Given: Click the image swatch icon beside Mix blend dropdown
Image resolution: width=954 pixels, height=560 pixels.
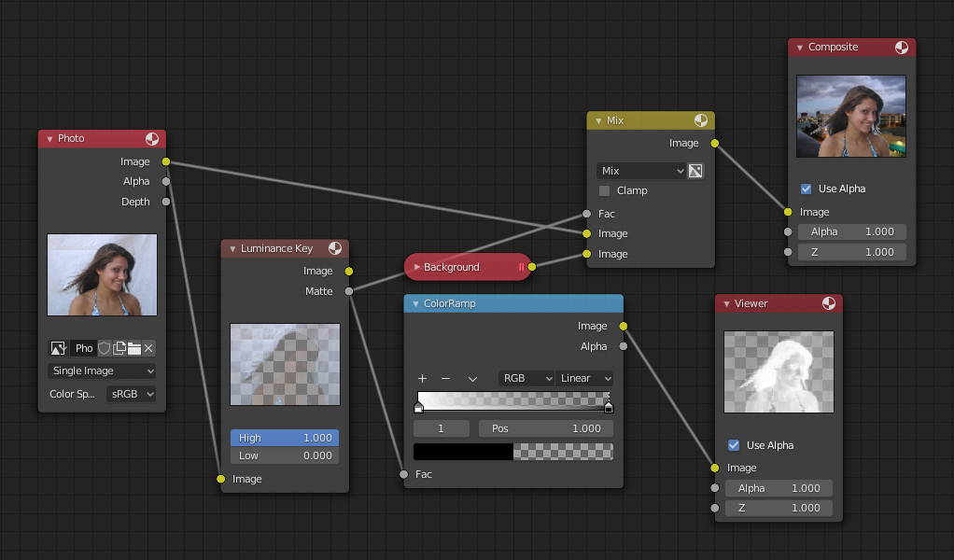Looking at the screenshot, I should coord(694,171).
